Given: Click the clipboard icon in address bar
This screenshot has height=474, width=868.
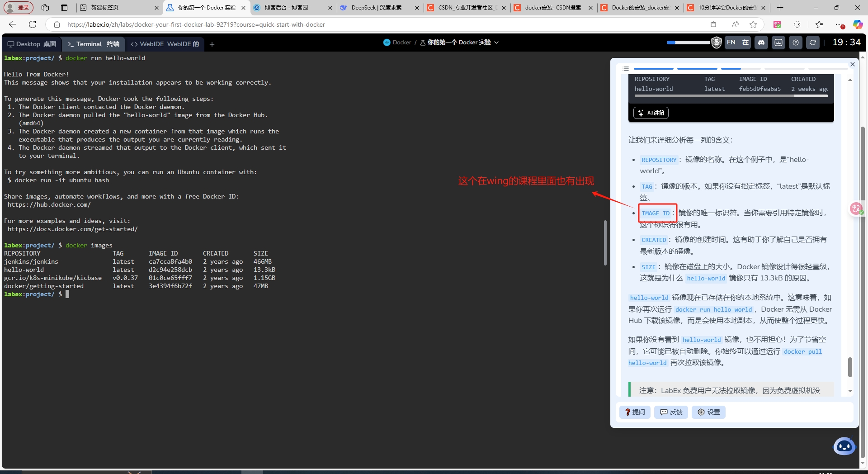Looking at the screenshot, I should point(713,24).
